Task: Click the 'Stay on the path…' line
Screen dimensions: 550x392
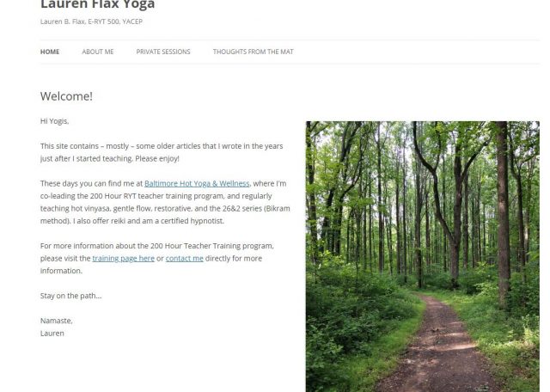Action: (70, 296)
